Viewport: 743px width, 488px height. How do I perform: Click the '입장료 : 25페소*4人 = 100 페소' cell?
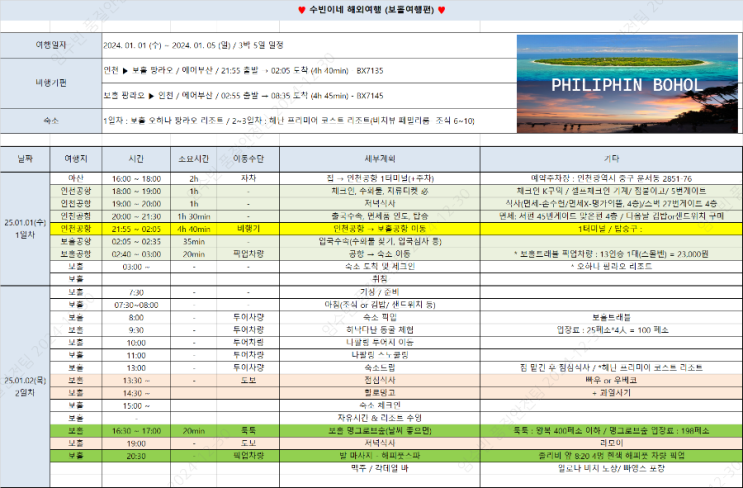[x=611, y=330]
